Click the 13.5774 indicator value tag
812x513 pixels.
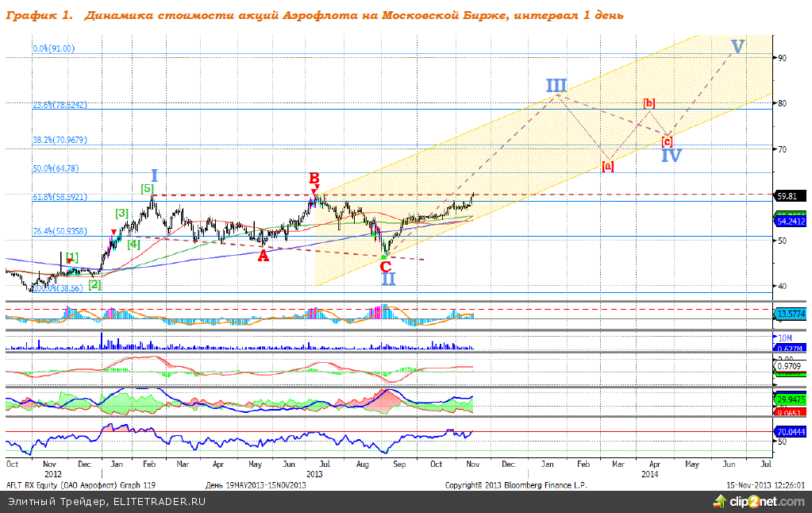[791, 314]
